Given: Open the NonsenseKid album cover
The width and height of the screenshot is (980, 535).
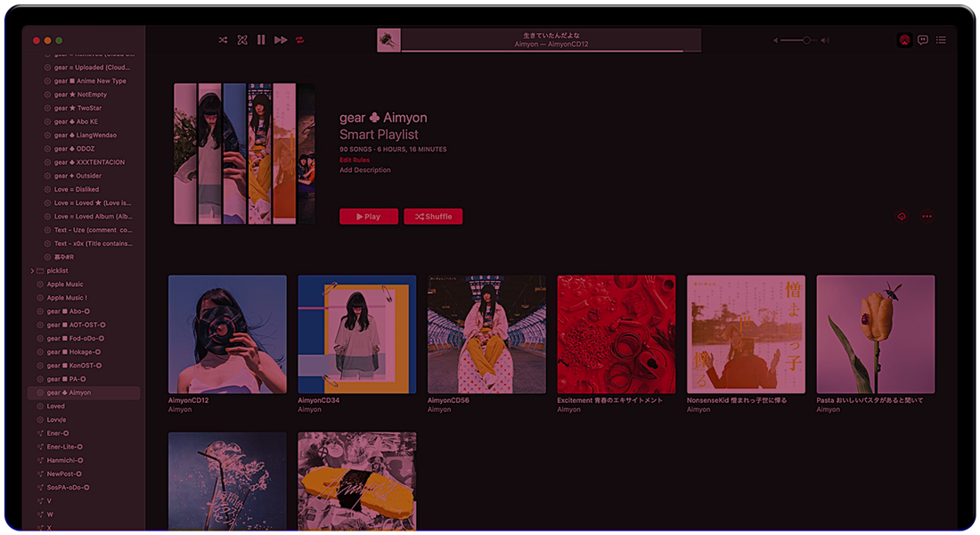Looking at the screenshot, I should [x=746, y=334].
